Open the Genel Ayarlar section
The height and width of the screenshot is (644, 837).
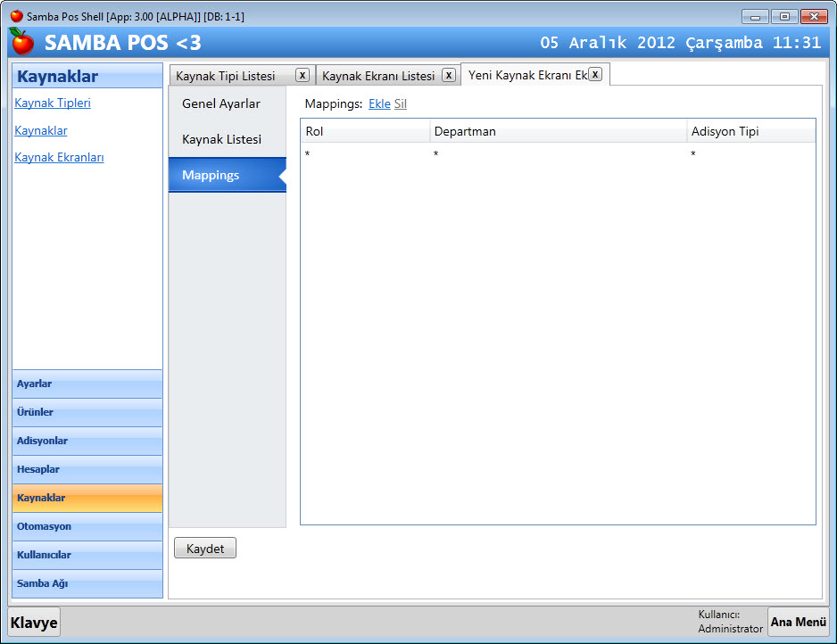(x=221, y=103)
